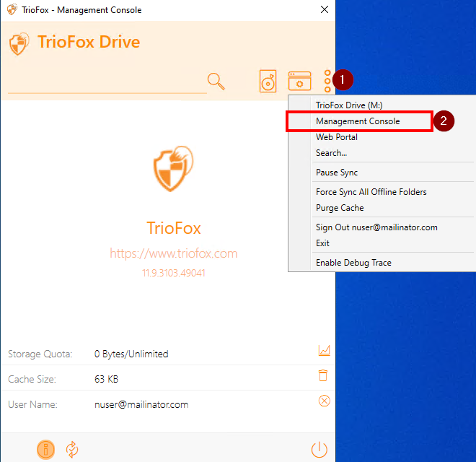Select Purge Cache in the menu

[x=382, y=208]
